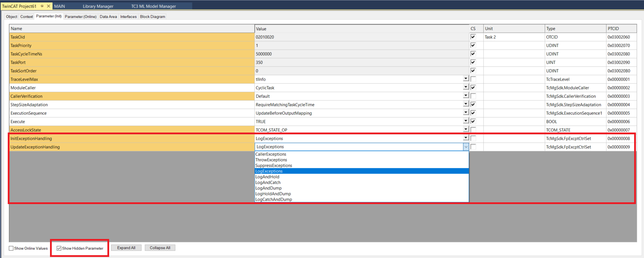The image size is (644, 258).
Task: Switch to the MAIN document tab
Action: (60, 6)
